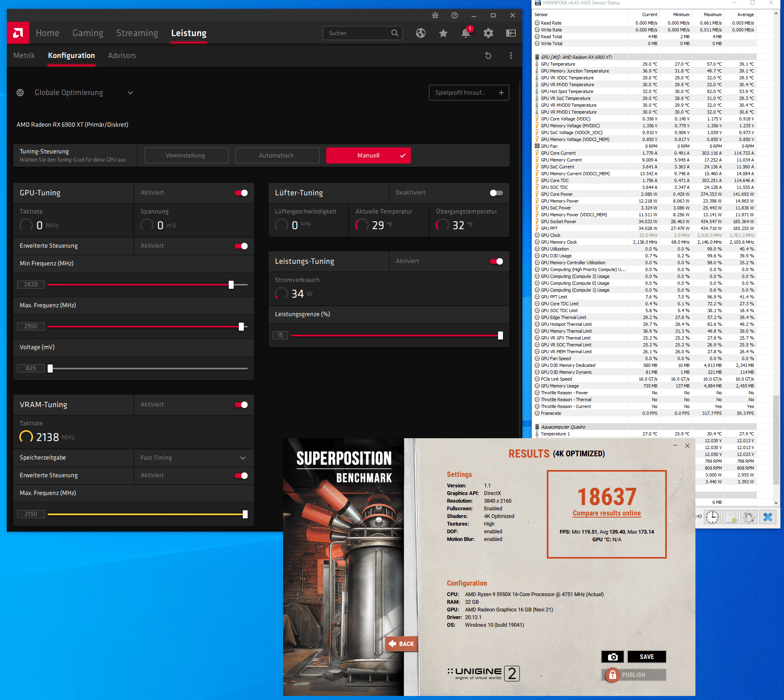Screen dimensions: 784x700
Task: Open Radeon settings gear icon
Action: point(488,33)
